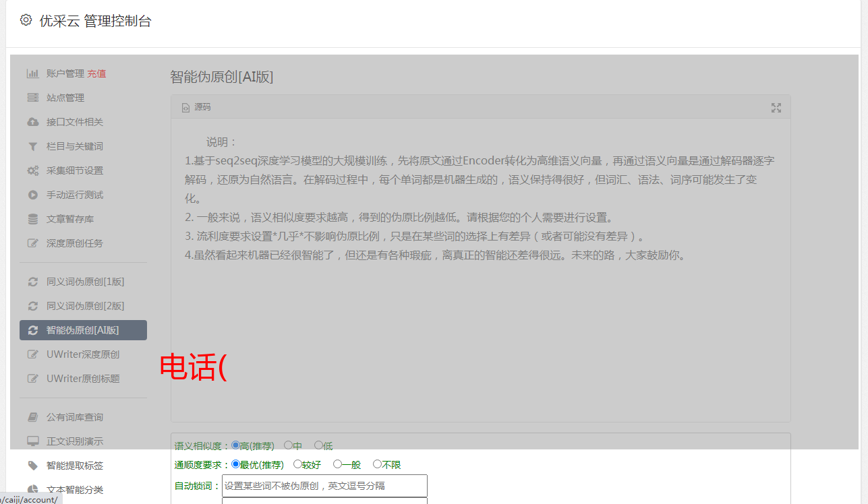868x504 pixels.
Task: Click inside the article editor text area
Action: pyautogui.click(x=480, y=270)
